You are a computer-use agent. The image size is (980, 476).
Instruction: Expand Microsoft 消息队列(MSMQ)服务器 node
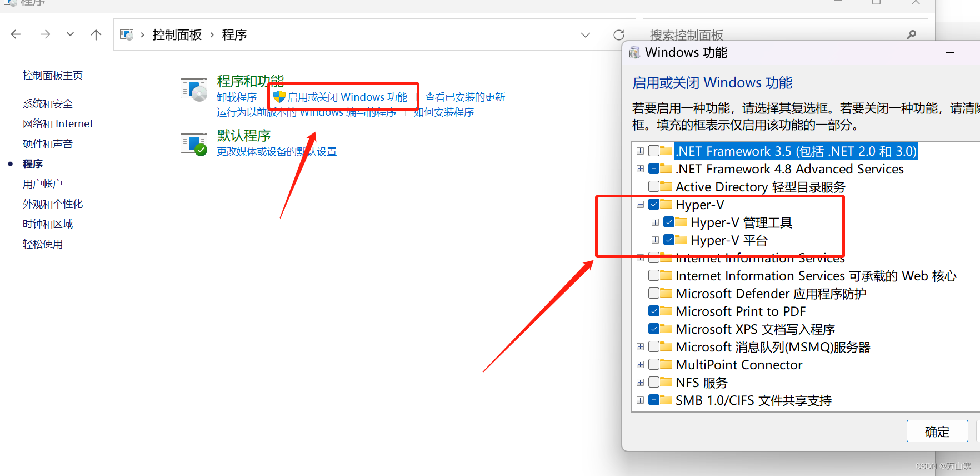click(x=641, y=347)
